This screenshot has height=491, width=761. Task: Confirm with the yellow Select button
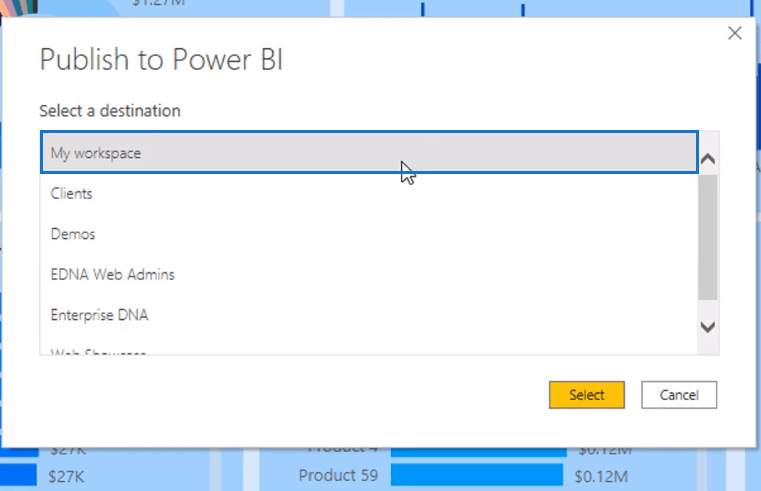(587, 395)
